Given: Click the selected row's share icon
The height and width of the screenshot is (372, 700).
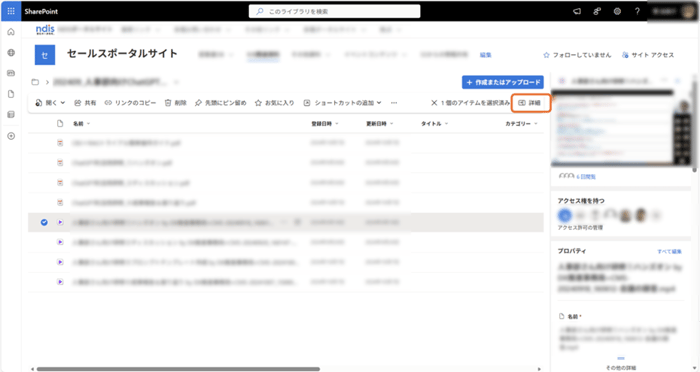Looking at the screenshot, I should [x=297, y=222].
